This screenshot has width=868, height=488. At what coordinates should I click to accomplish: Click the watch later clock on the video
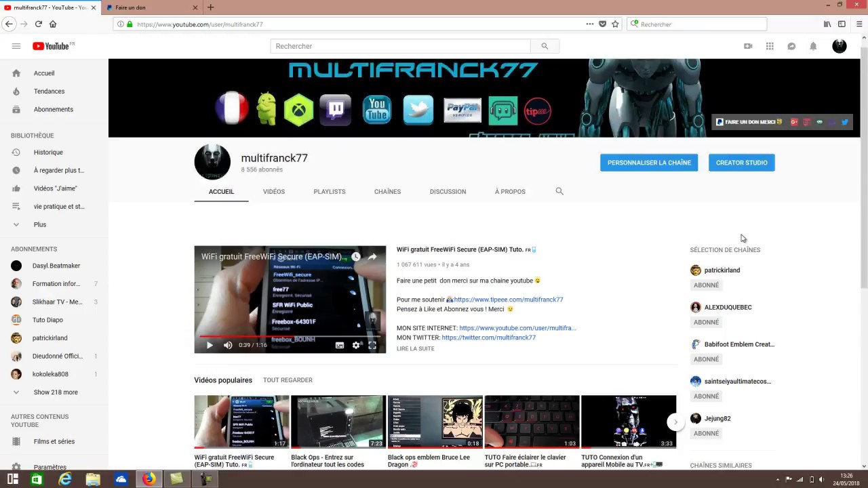click(355, 257)
